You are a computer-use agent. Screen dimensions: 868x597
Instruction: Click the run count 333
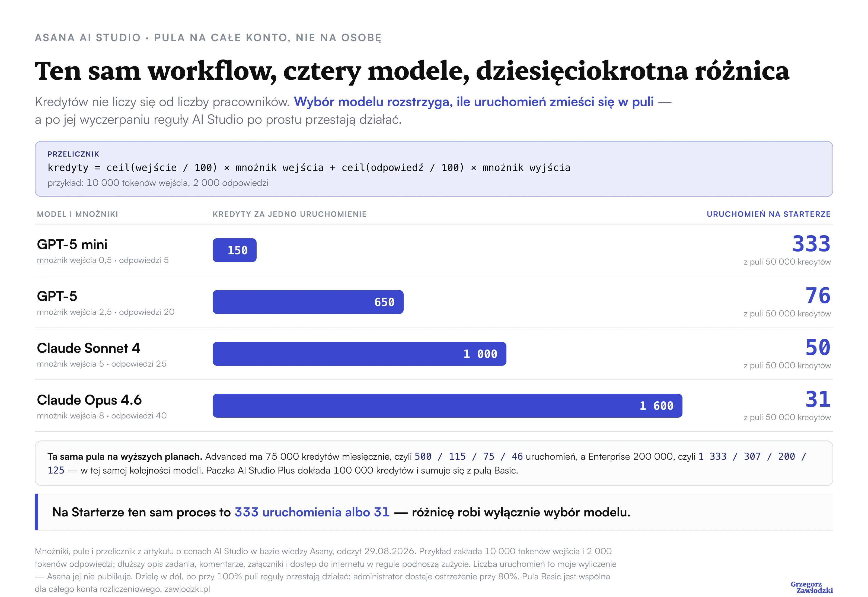812,244
